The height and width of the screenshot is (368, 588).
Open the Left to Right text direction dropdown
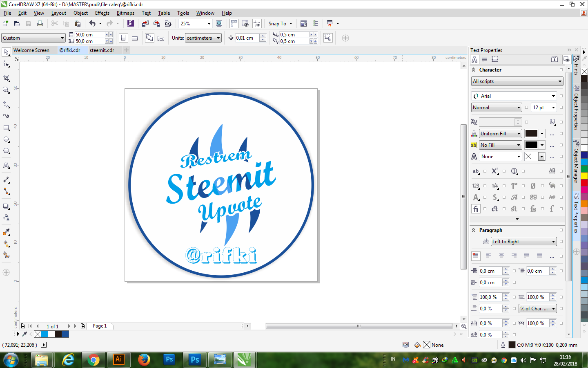click(x=523, y=242)
